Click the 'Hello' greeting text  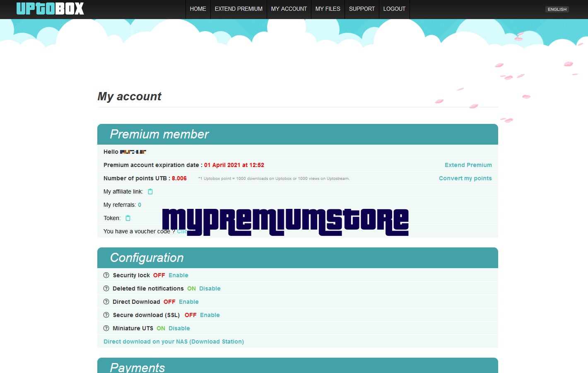tap(111, 152)
